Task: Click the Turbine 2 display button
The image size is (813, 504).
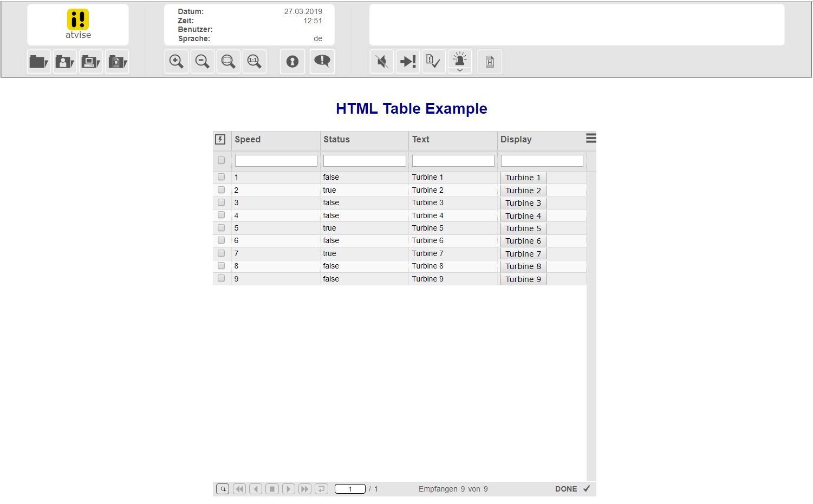Action: click(523, 191)
